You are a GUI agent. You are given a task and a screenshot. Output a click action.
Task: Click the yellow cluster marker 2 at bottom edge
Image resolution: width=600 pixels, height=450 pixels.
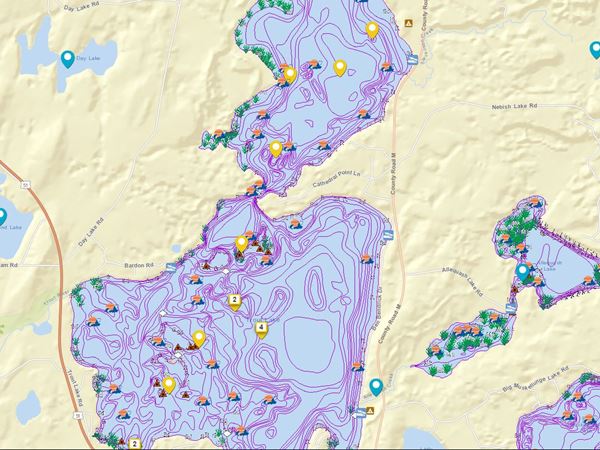(x=135, y=443)
